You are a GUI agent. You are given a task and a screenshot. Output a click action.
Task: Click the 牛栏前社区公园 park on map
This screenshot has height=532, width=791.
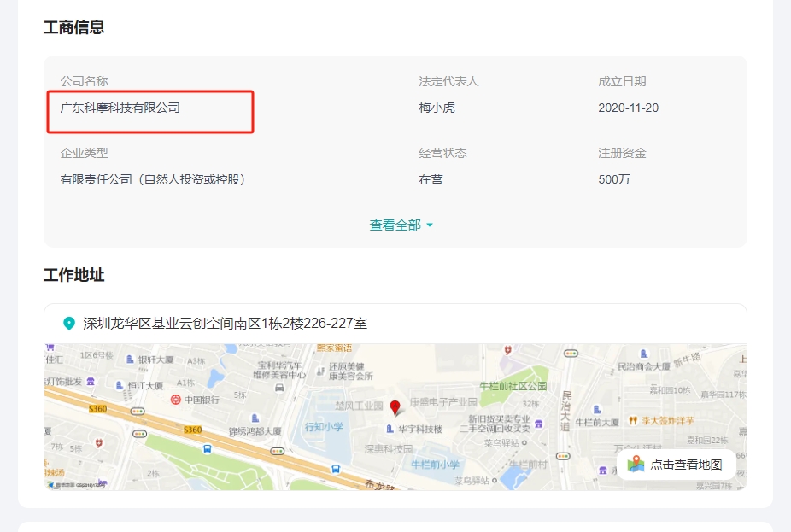pos(513,386)
